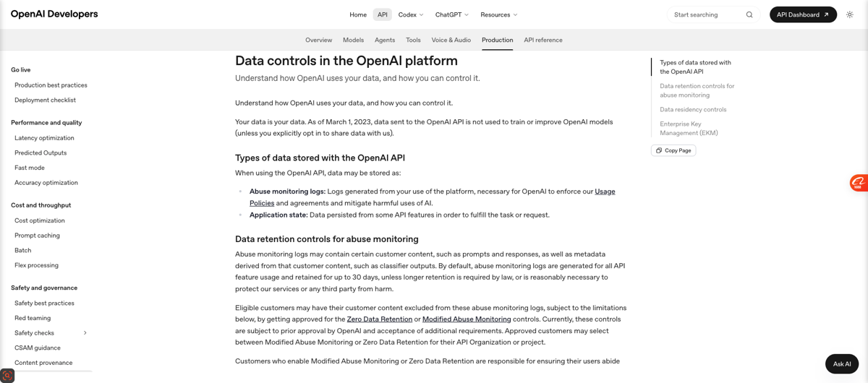Jump to Data residency controls section
The width and height of the screenshot is (868, 383).
(693, 110)
